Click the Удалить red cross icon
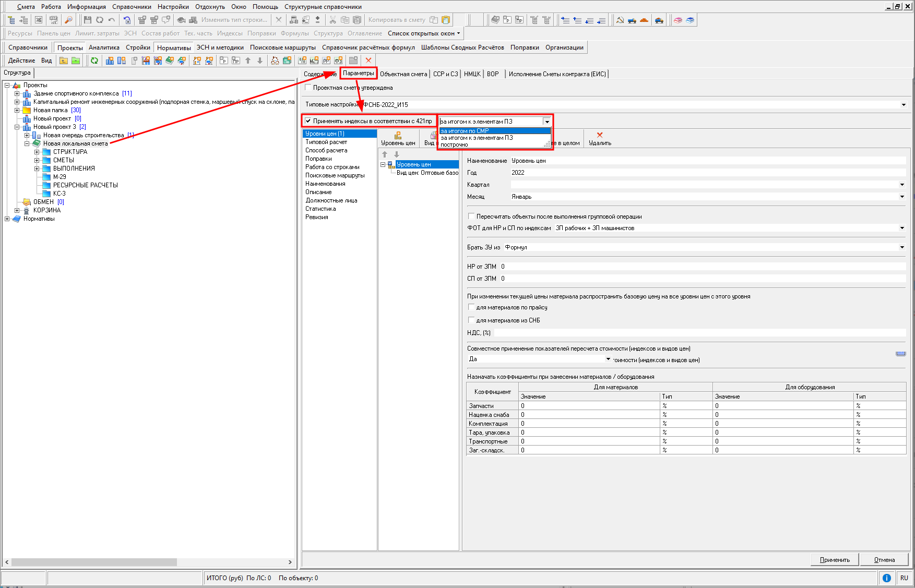The image size is (915, 588). pos(600,135)
